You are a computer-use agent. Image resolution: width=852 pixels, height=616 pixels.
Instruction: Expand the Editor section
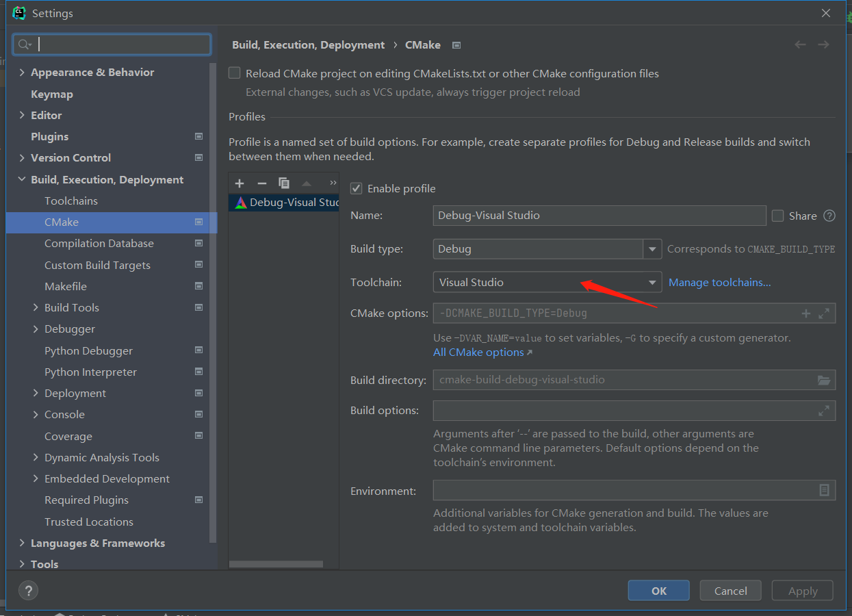22,115
